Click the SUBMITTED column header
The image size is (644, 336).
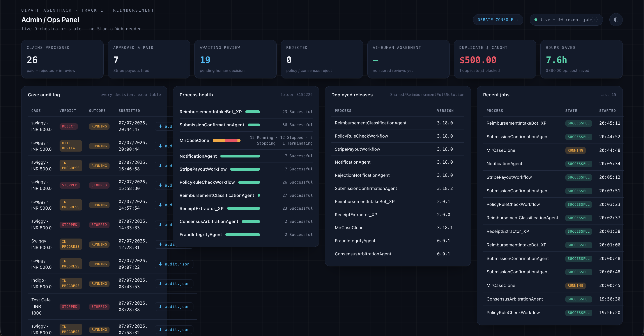coord(129,111)
